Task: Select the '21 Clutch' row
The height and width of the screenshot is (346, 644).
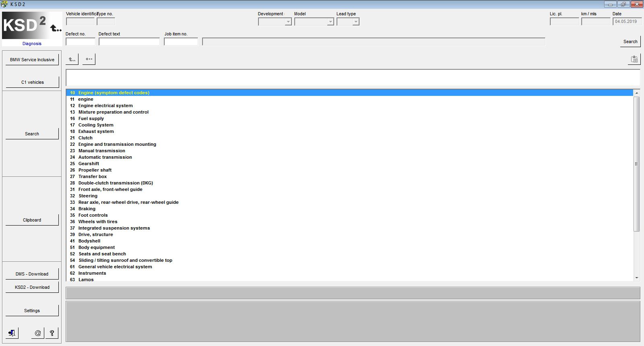Action: [x=349, y=138]
